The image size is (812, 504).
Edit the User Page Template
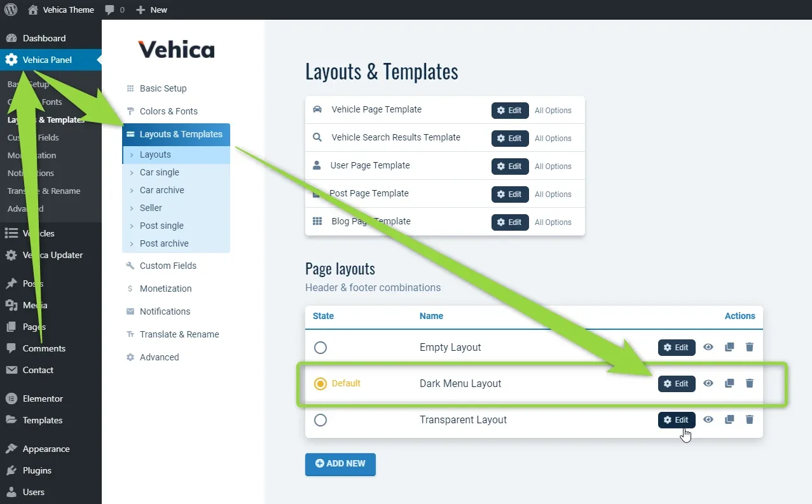tap(510, 166)
